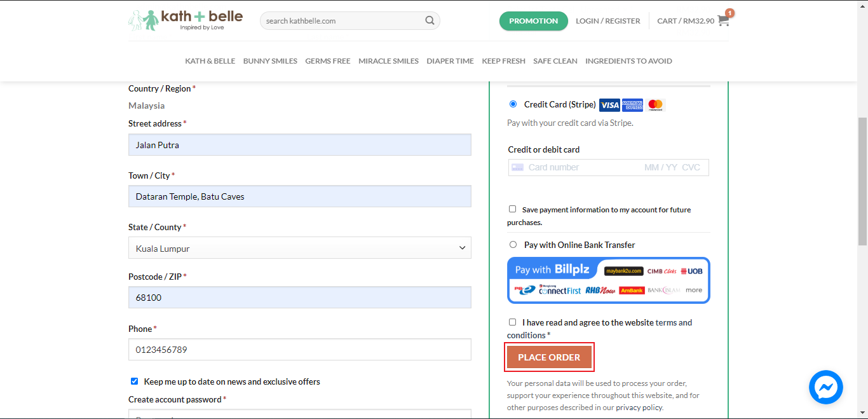Open the privacy policy link
The height and width of the screenshot is (419, 868).
(x=639, y=408)
